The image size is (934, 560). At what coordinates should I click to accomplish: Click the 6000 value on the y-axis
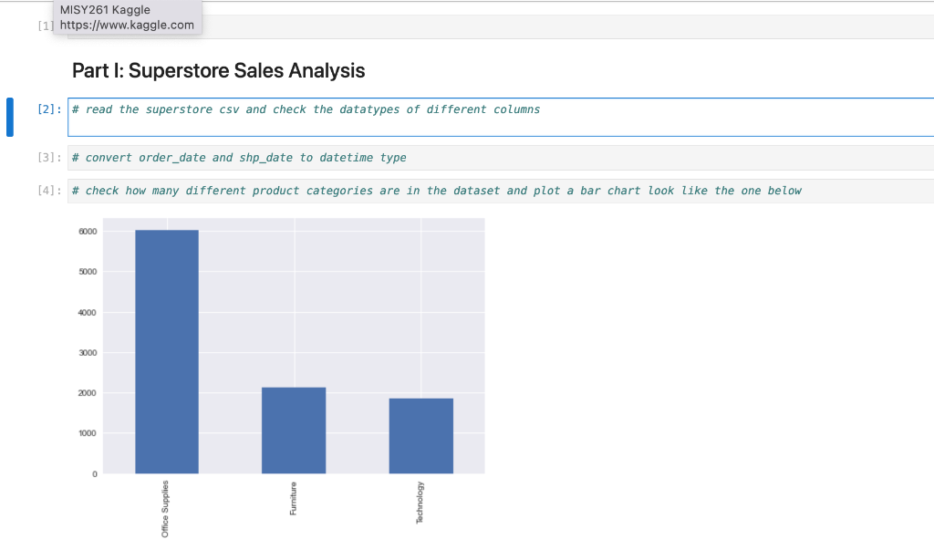pos(87,231)
